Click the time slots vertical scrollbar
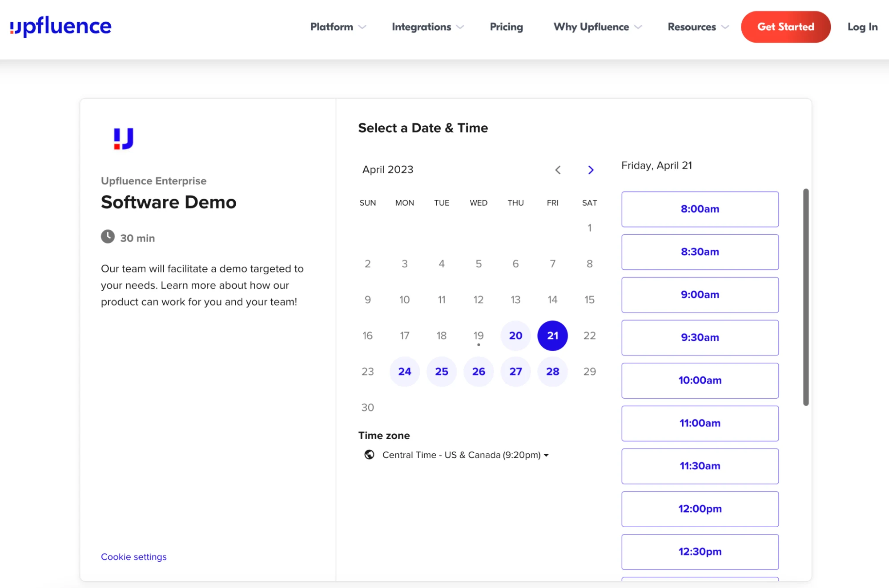This screenshot has height=588, width=889. point(805,297)
